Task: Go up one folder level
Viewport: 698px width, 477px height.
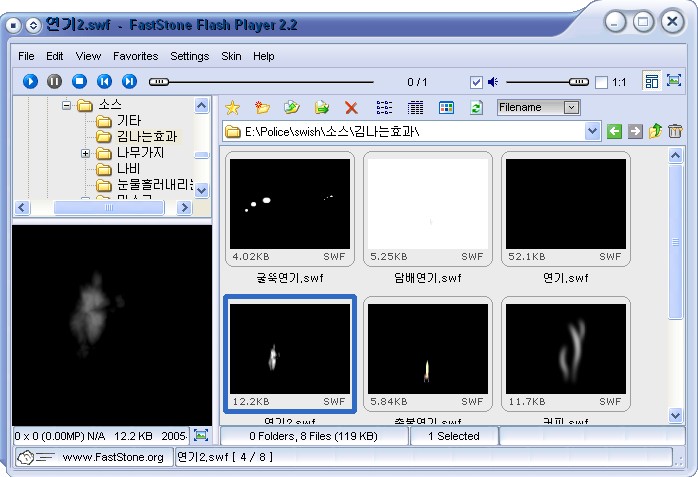Action: click(655, 132)
